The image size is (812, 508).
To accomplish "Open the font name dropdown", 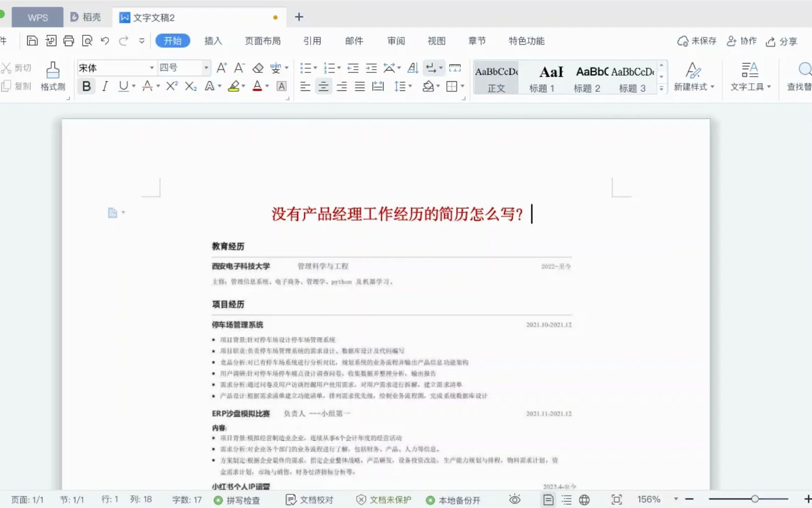I will [x=151, y=68].
